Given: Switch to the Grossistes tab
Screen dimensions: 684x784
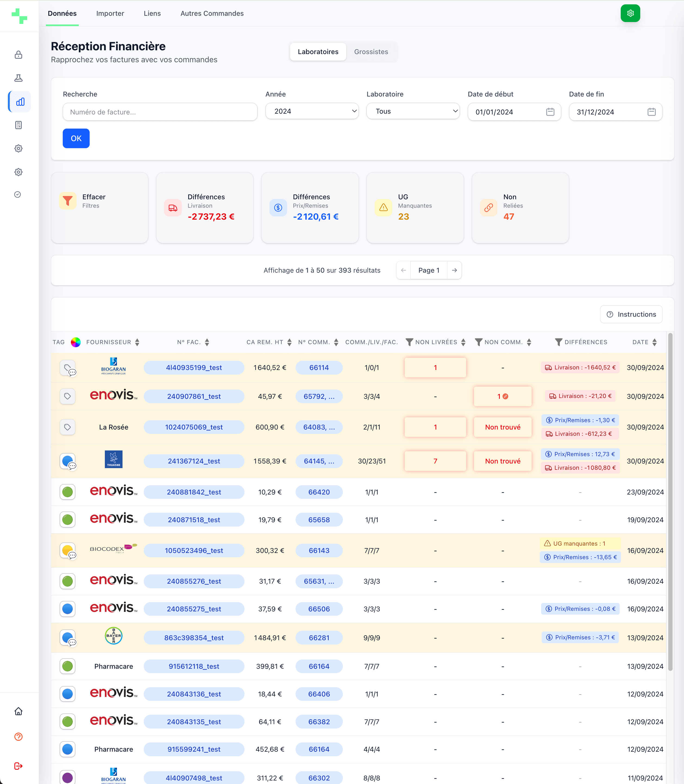Looking at the screenshot, I should click(x=371, y=52).
